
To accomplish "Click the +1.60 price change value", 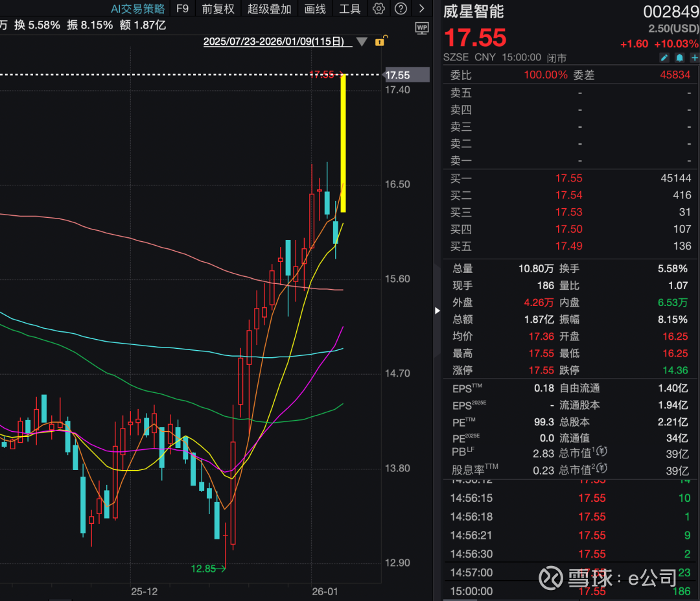I will coord(634,43).
